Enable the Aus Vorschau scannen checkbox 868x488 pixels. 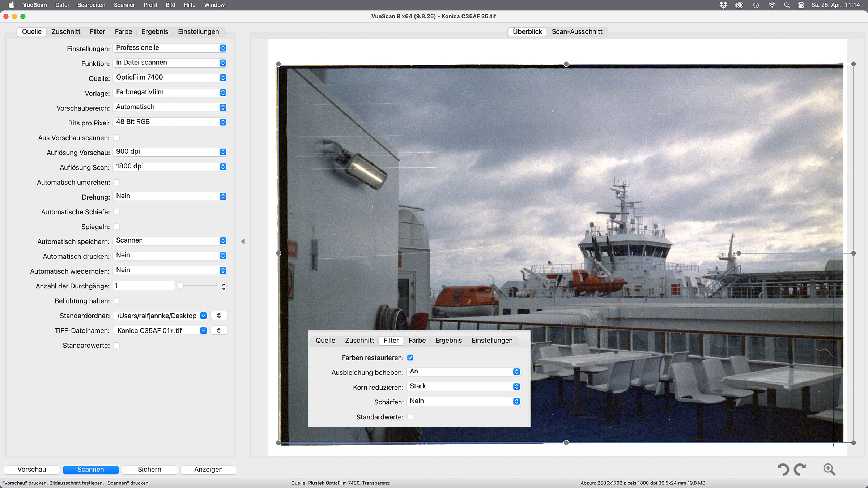click(116, 138)
